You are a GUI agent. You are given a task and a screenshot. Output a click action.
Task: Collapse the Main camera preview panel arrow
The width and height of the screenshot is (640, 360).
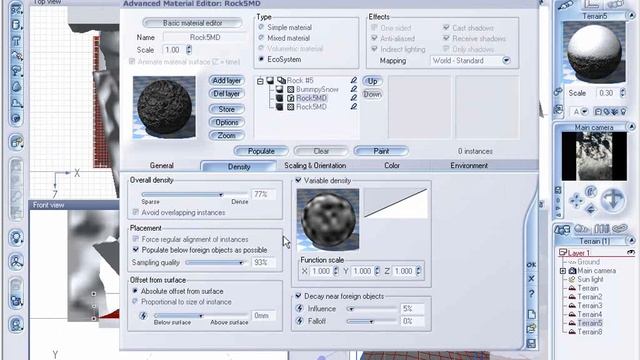[x=632, y=127]
